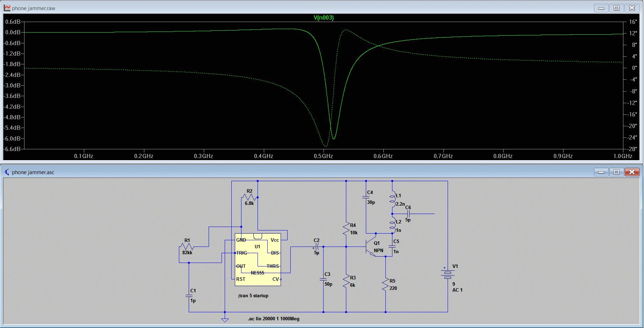
Task: Select the polarized capacitor C2 symbol
Action: 317,247
